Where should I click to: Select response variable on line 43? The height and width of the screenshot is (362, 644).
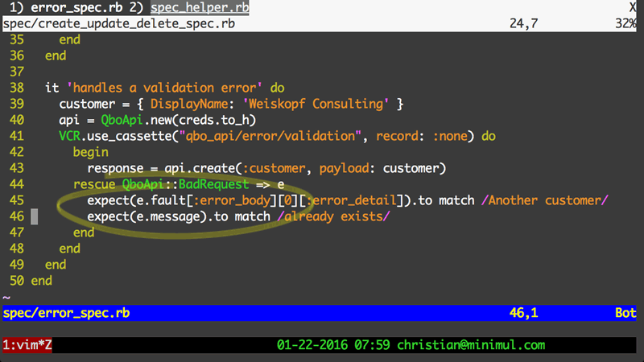click(x=115, y=168)
